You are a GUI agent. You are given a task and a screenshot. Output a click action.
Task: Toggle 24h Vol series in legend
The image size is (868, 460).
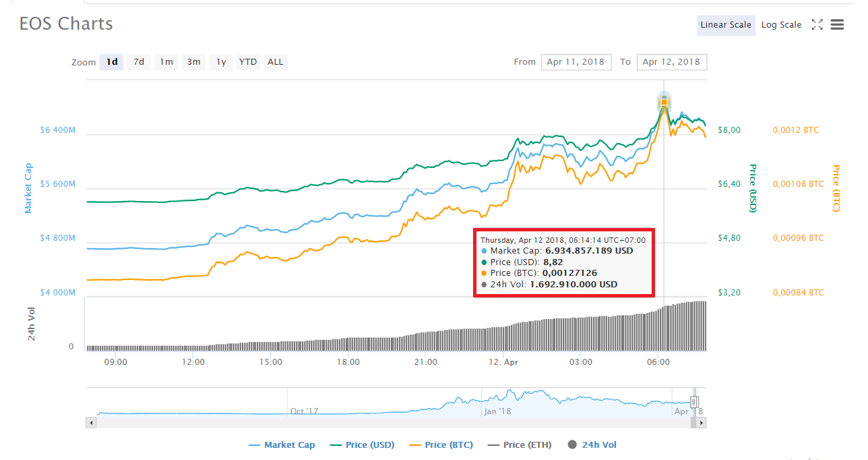point(592,444)
